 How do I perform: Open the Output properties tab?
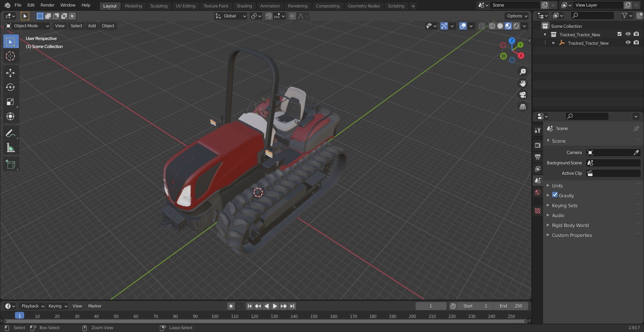pos(537,157)
